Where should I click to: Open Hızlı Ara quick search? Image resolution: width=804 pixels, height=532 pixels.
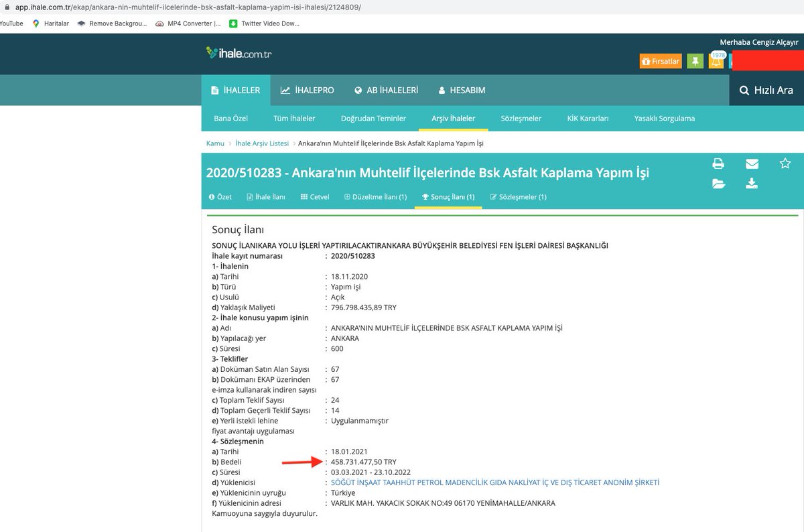[x=766, y=90]
